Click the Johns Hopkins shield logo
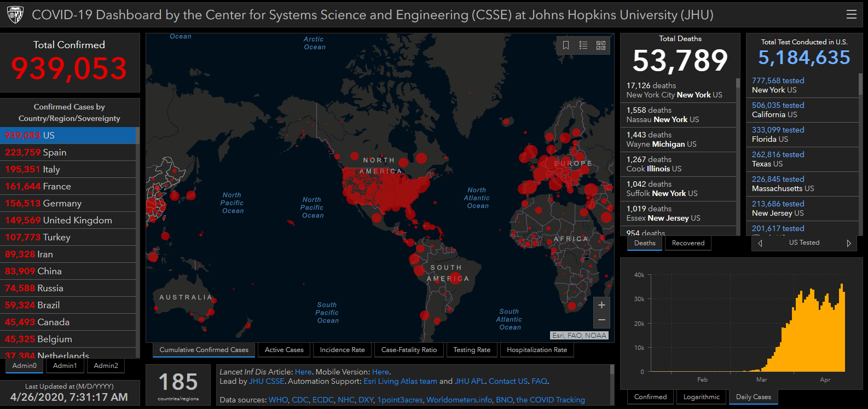Image resolution: width=868 pixels, height=409 pixels. (15, 15)
